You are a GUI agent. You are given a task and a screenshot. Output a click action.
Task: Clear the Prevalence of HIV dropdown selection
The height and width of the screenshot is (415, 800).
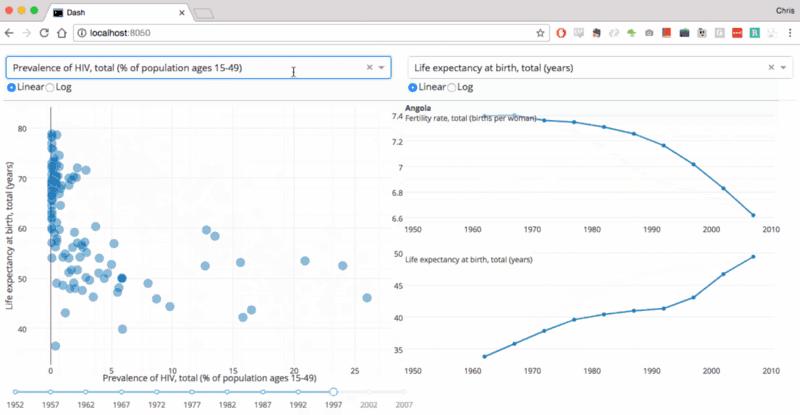[369, 67]
